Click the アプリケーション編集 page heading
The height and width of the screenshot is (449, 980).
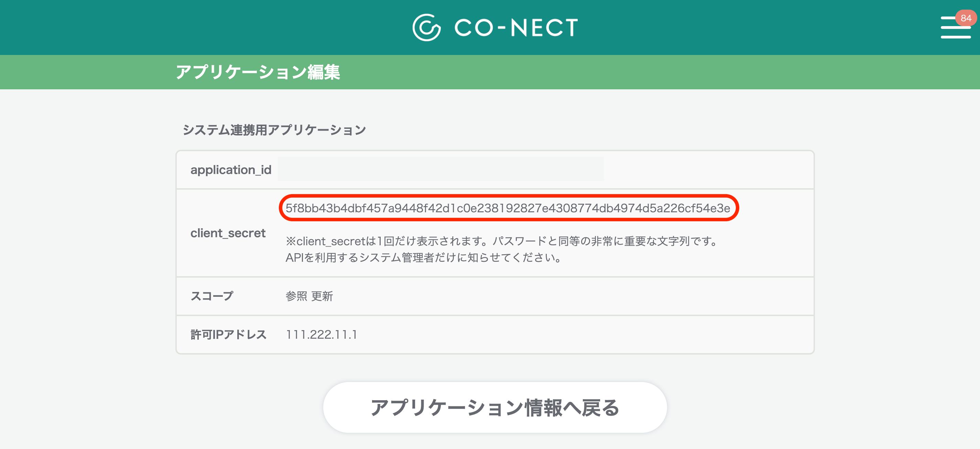[258, 72]
